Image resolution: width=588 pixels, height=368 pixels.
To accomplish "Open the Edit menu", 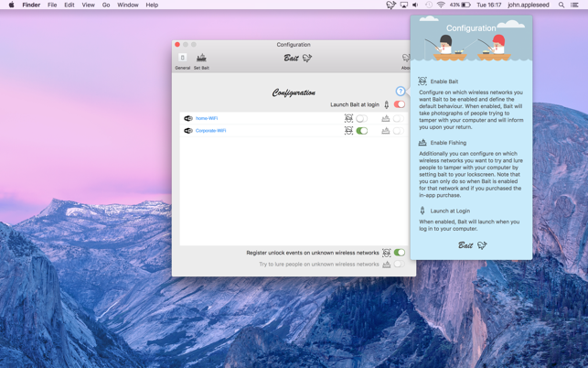I will (x=69, y=5).
